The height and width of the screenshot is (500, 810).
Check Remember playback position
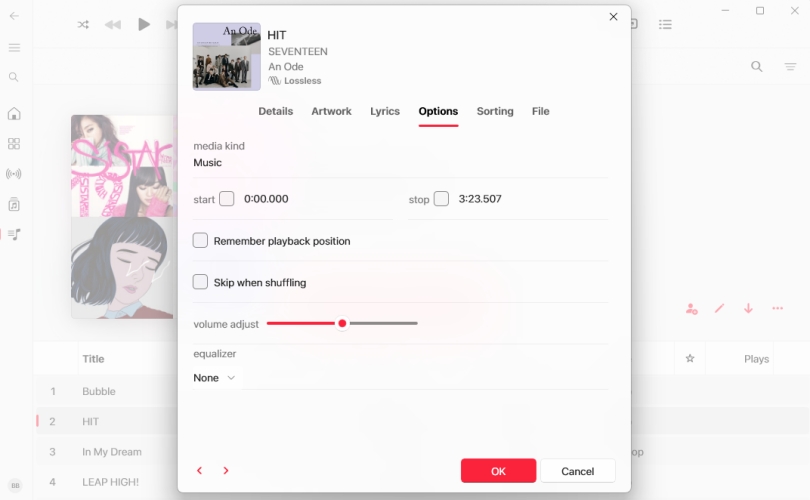point(200,240)
